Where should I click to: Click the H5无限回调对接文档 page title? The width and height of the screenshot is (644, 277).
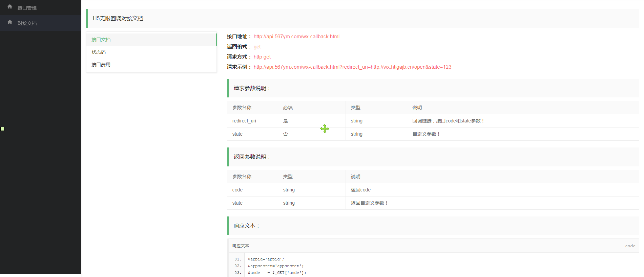pyautogui.click(x=118, y=19)
